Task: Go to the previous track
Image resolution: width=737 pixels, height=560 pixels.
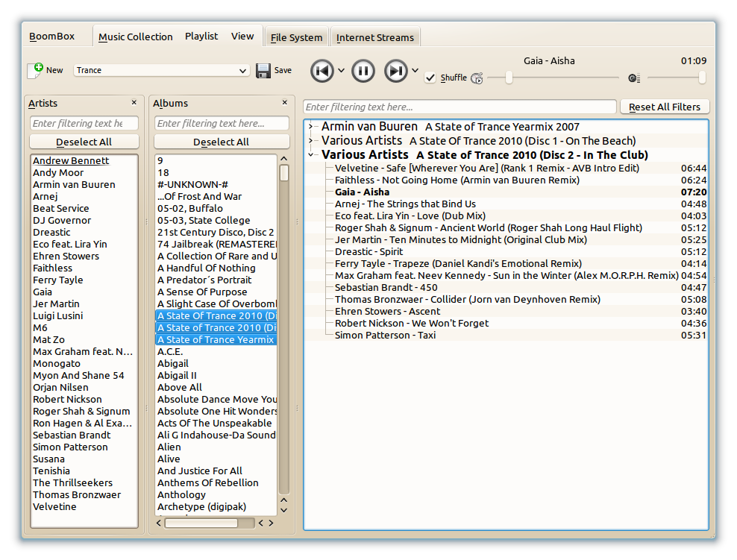Action: pyautogui.click(x=322, y=71)
